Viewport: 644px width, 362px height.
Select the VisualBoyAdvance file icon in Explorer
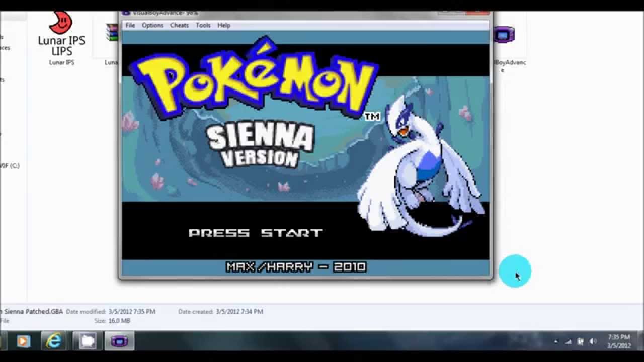(504, 35)
